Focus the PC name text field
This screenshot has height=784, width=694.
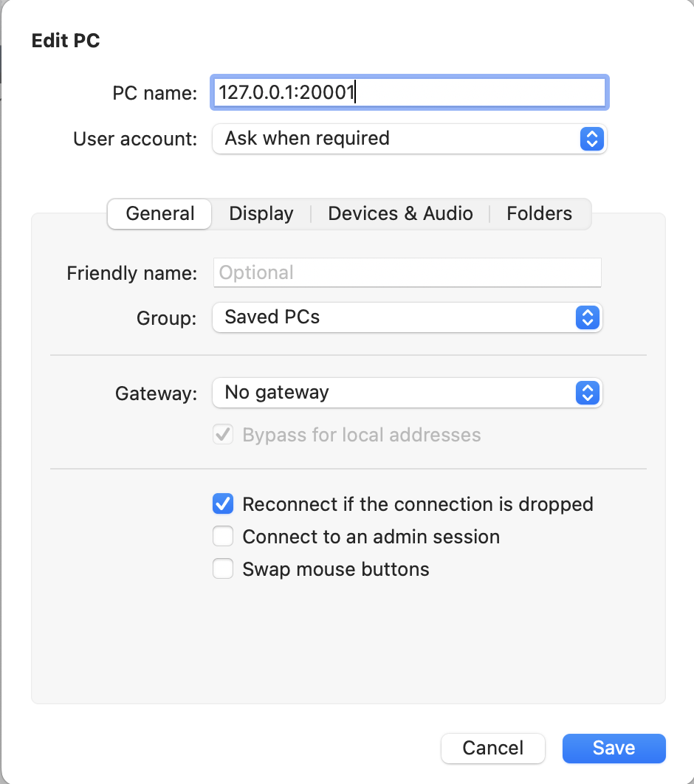[x=410, y=92]
